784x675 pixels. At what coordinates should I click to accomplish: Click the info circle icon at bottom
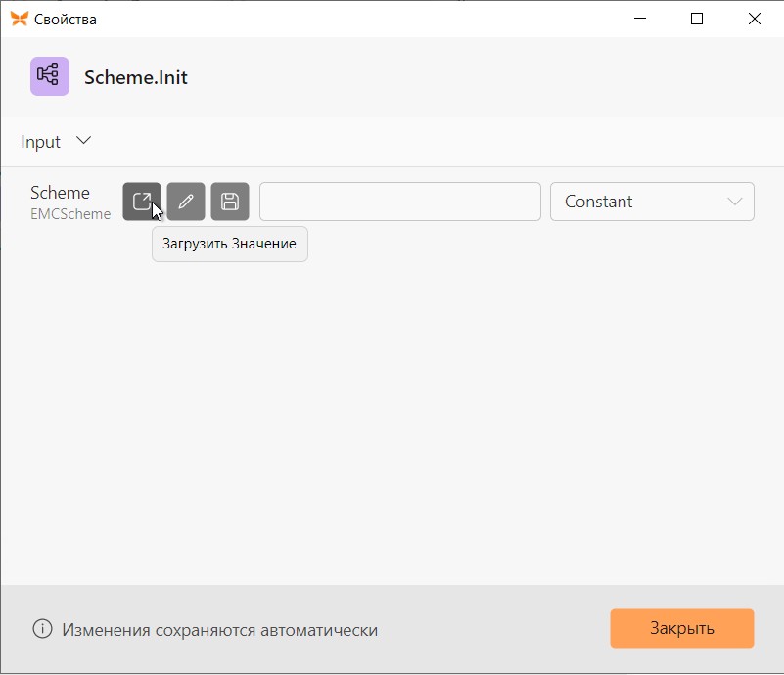click(42, 629)
